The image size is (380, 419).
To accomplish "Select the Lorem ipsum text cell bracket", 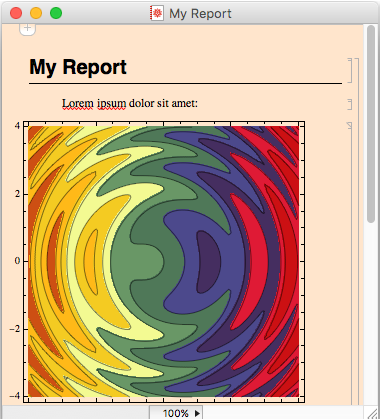I will [x=350, y=104].
